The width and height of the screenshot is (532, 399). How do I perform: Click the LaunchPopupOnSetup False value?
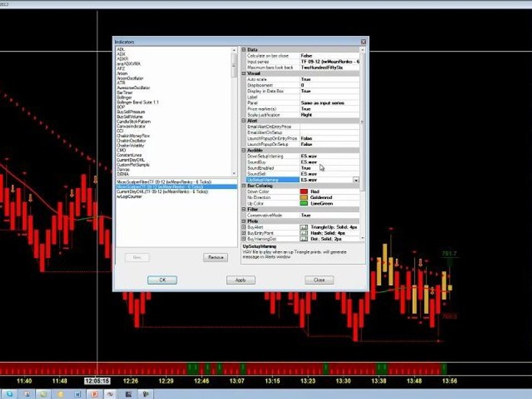[329, 144]
